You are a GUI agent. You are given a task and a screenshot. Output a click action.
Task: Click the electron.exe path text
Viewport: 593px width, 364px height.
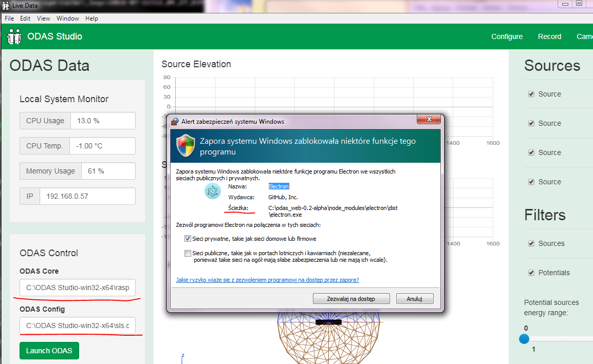tap(333, 212)
